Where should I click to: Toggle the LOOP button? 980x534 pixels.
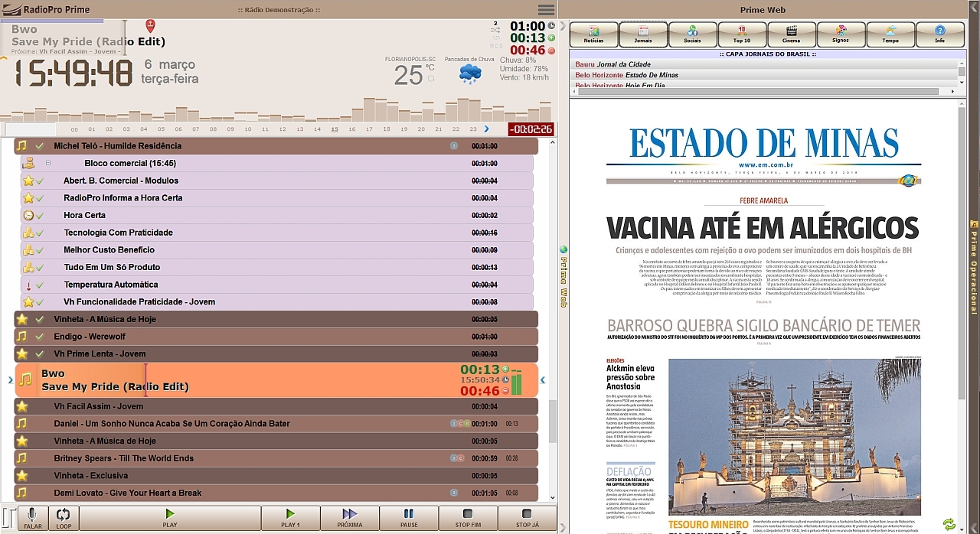pyautogui.click(x=64, y=518)
